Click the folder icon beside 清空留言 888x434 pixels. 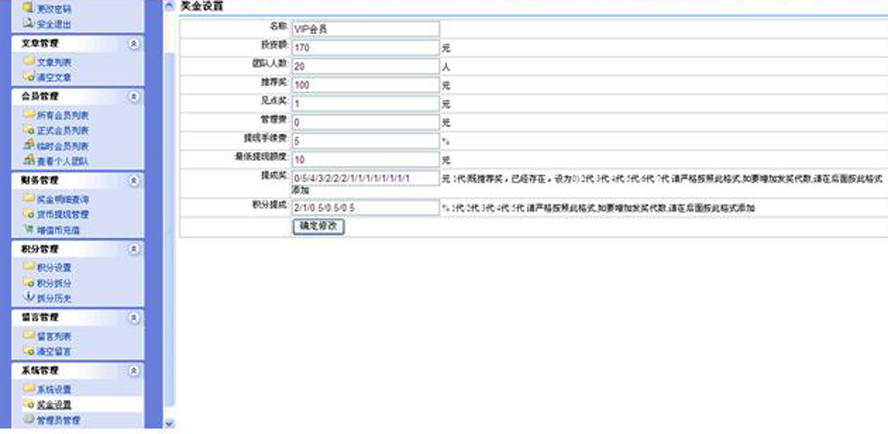(x=29, y=350)
